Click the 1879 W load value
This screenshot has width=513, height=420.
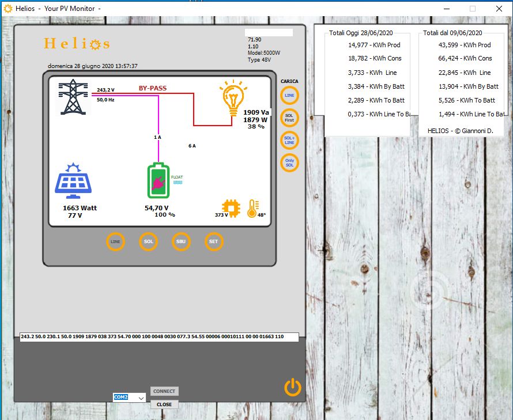tap(255, 120)
